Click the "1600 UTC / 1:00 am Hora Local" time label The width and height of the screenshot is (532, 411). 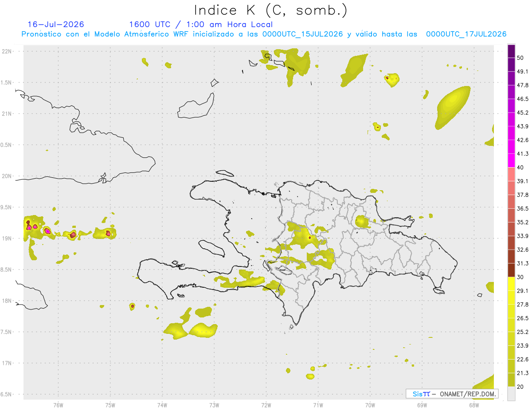click(x=201, y=24)
